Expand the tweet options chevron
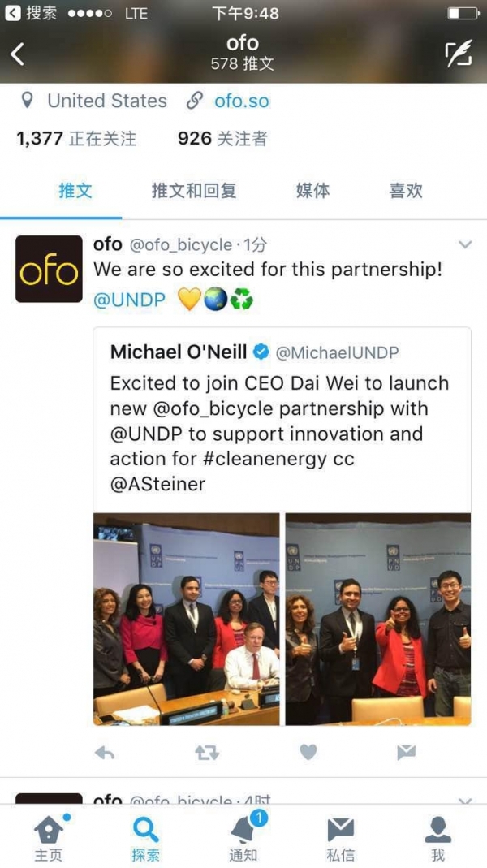Viewport: 487px width, 868px height. coord(465,244)
